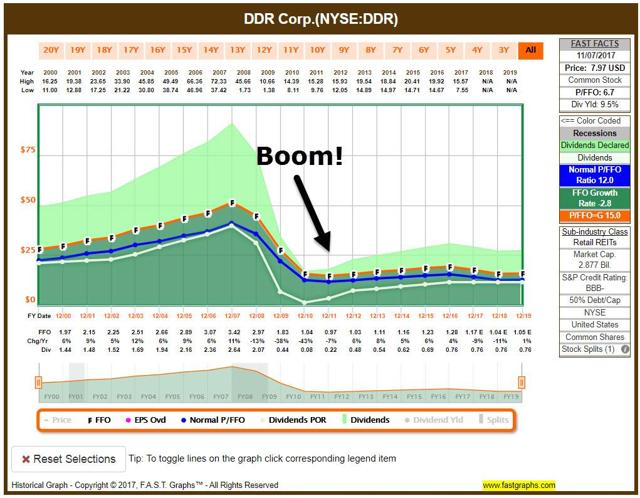The image size is (640, 498).
Task: Toggle the EPS Ovd legend item
Action: click(x=146, y=420)
